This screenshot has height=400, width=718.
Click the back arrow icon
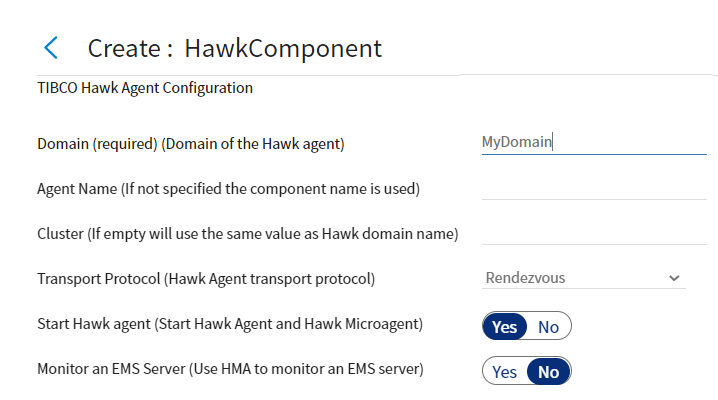[51, 47]
